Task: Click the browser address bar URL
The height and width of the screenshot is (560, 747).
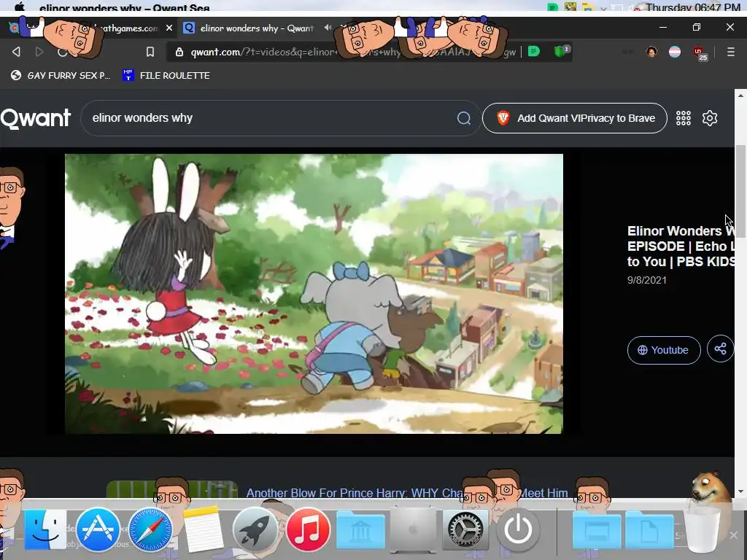Action: (352, 52)
